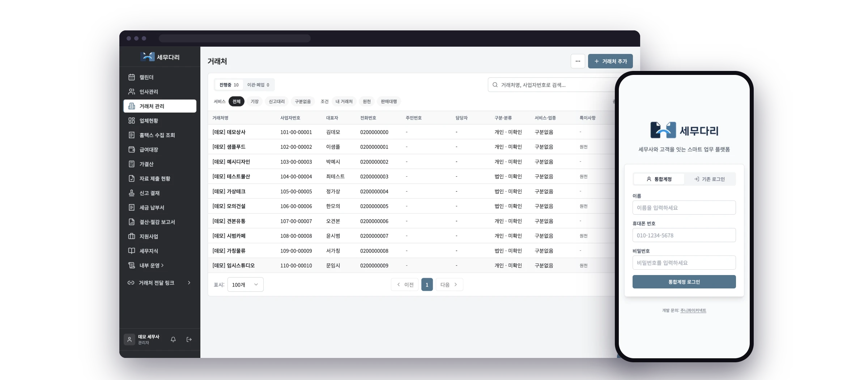Select the 통합계정 login tab on phone
Image resolution: width=868 pixels, height=380 pixels.
(659, 179)
